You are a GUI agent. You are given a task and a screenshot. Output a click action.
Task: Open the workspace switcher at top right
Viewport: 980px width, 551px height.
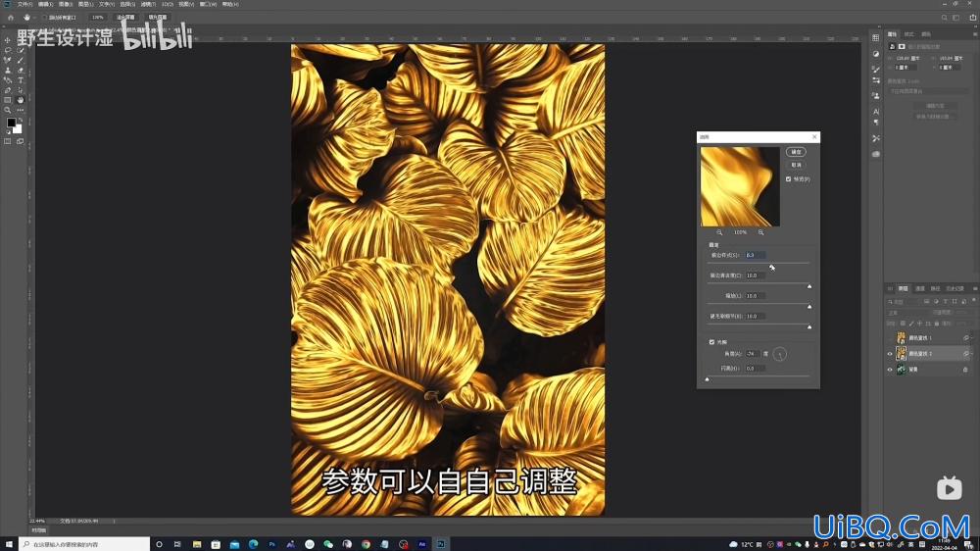click(958, 18)
